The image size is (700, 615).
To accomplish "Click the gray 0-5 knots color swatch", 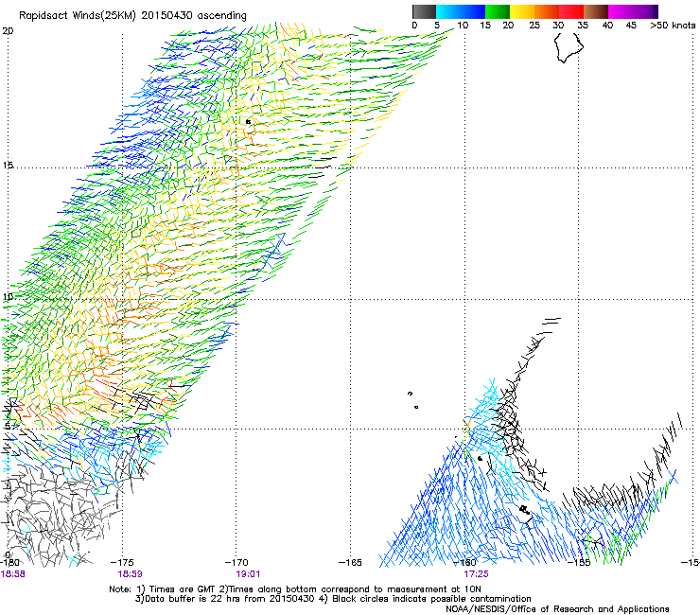I will (x=424, y=11).
